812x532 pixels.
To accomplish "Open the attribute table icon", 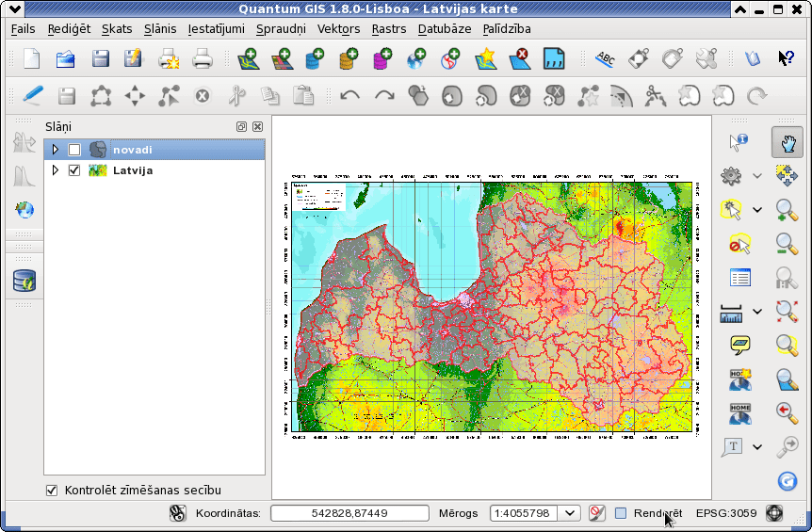I will click(x=739, y=278).
